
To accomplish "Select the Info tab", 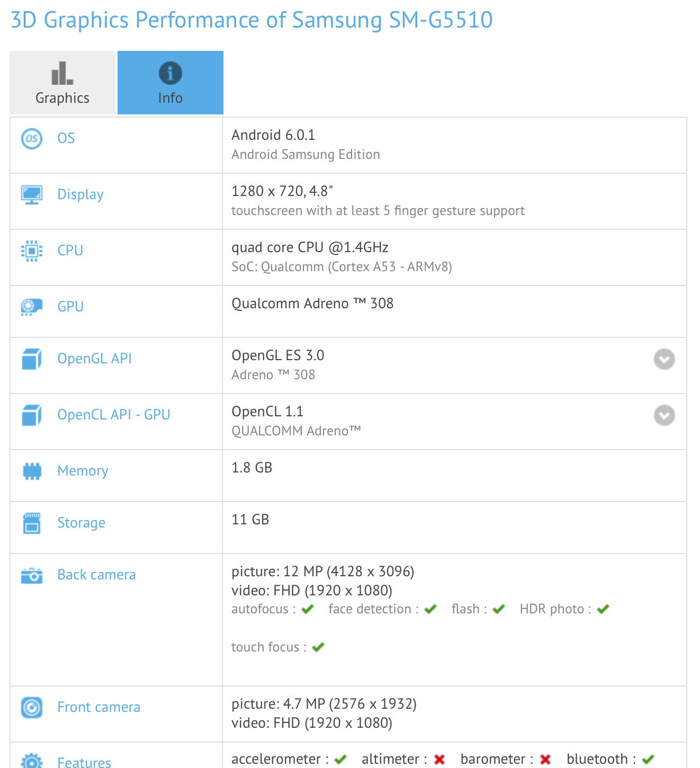I will click(170, 83).
